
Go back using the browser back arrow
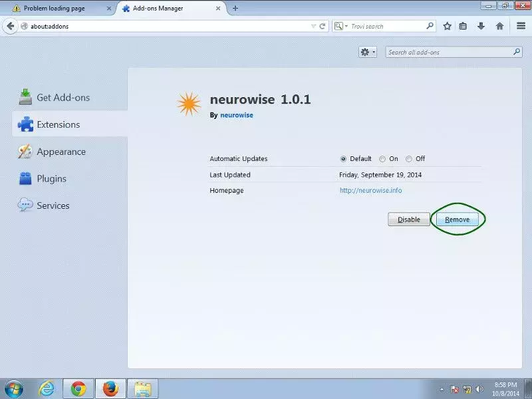tap(10, 26)
